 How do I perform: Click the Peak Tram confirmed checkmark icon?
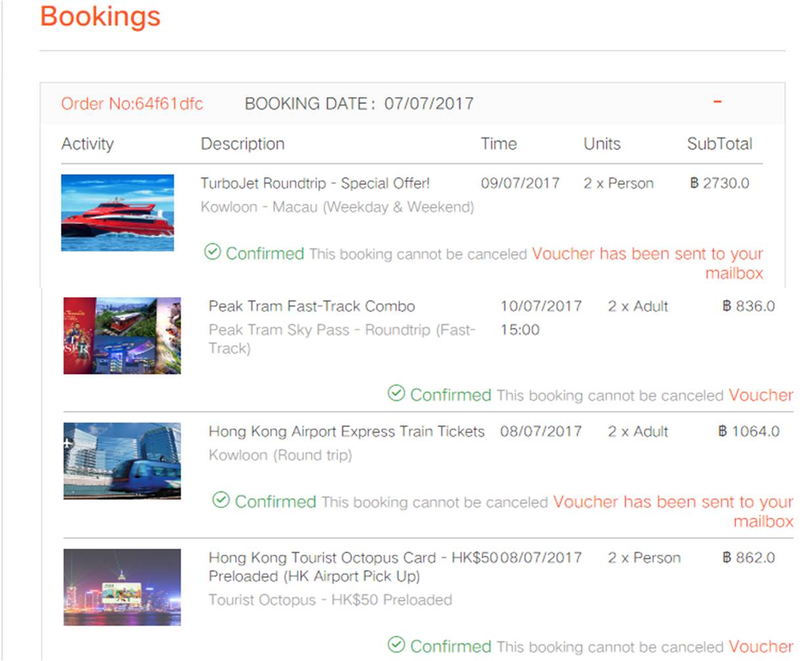click(x=396, y=393)
